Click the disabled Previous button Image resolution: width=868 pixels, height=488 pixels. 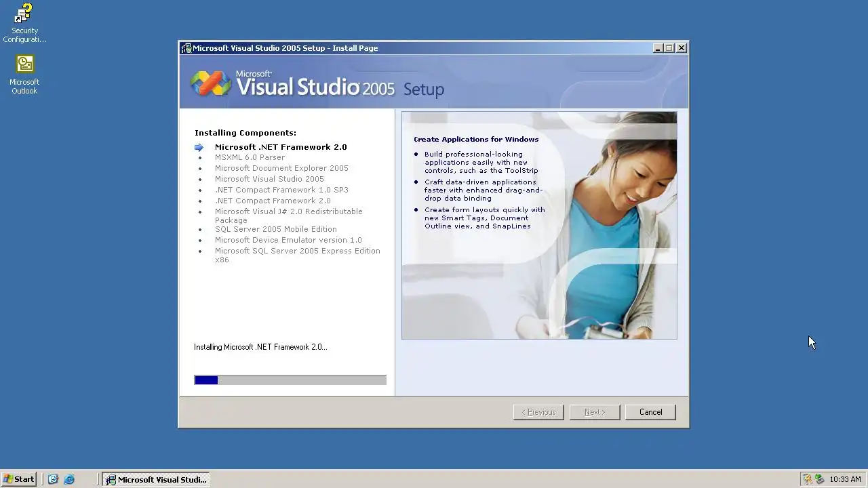point(538,412)
